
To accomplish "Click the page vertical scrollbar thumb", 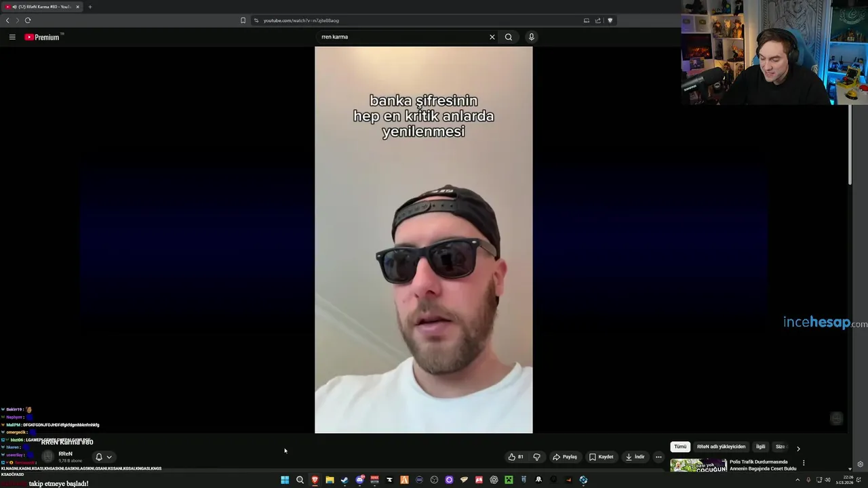I will pyautogui.click(x=850, y=144).
